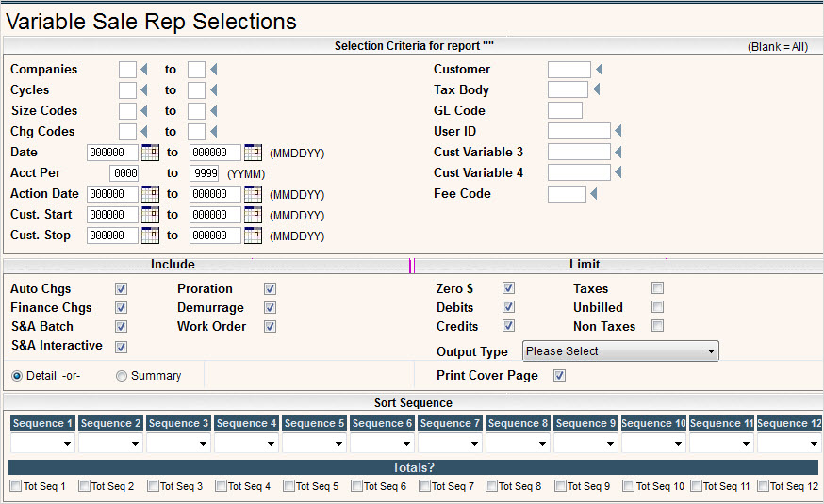Click the Customer input field
Image resolution: width=824 pixels, height=504 pixels.
[x=569, y=70]
